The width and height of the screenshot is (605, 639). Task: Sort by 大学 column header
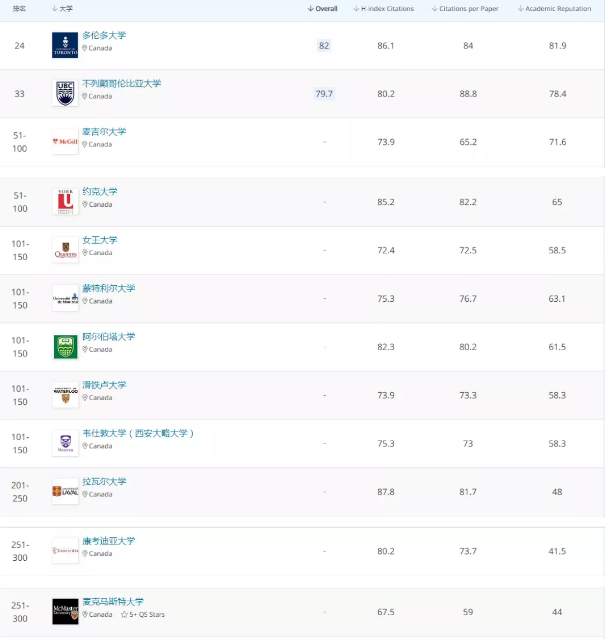pyautogui.click(x=62, y=9)
